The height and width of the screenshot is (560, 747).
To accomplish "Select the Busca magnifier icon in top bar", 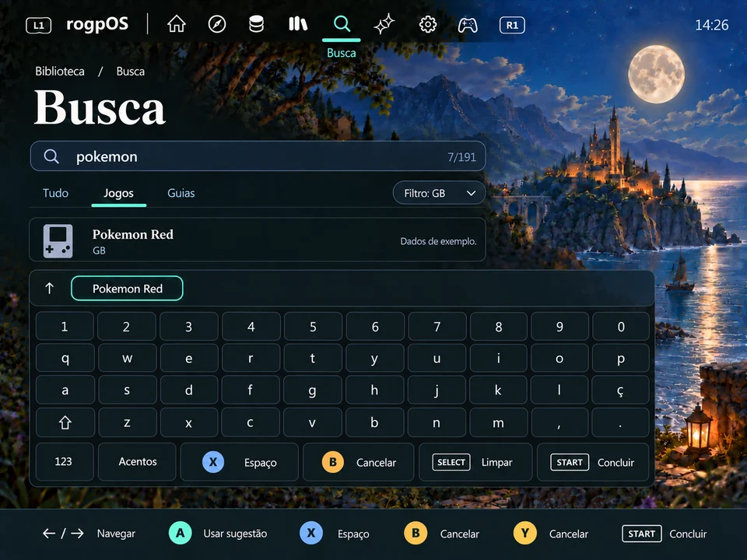I will click(x=342, y=23).
